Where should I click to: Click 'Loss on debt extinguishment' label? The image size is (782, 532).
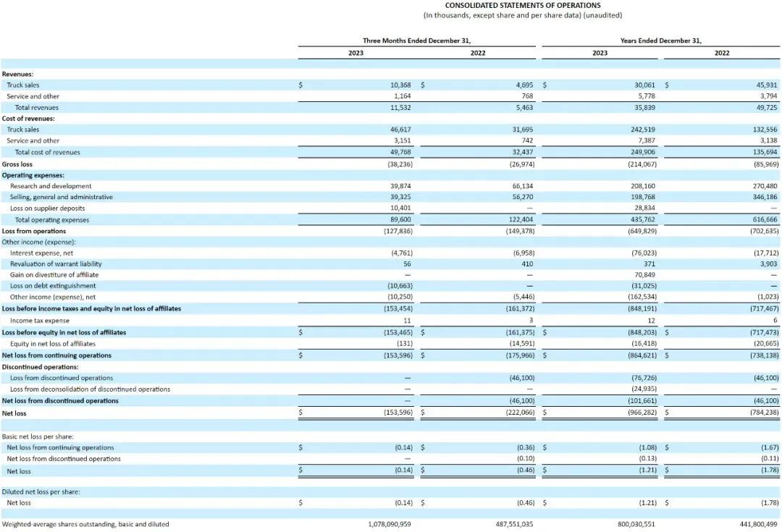click(53, 286)
